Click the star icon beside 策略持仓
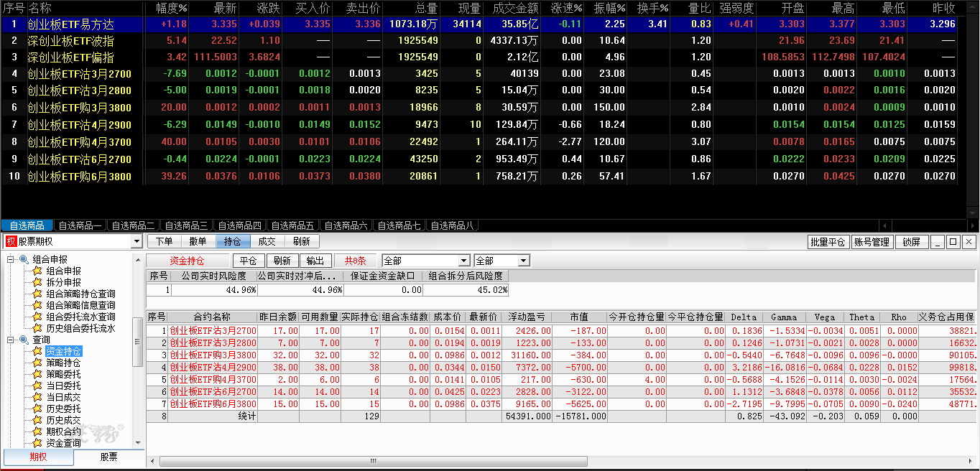This screenshot has height=471, width=980. (x=37, y=363)
